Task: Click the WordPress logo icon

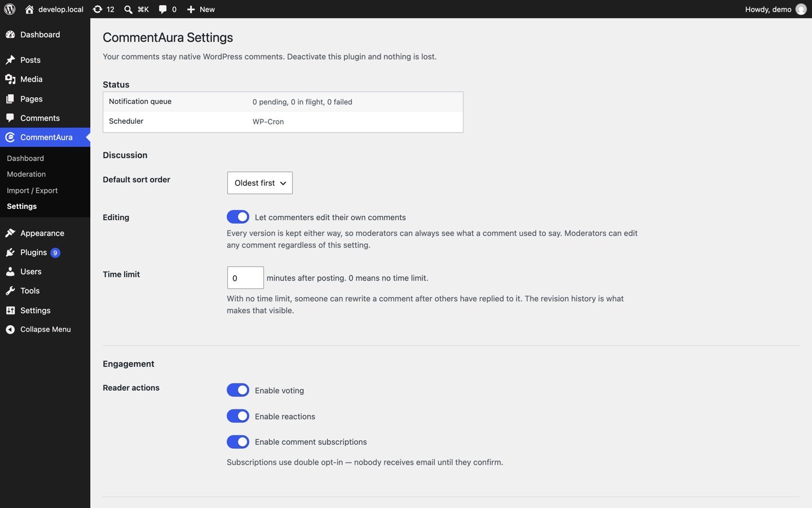Action: (x=10, y=9)
